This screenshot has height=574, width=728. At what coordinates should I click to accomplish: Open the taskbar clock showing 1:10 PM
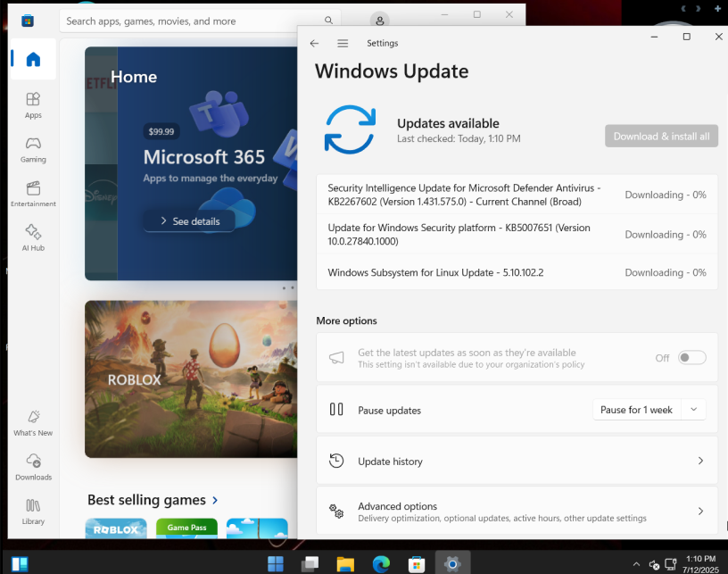click(700, 564)
